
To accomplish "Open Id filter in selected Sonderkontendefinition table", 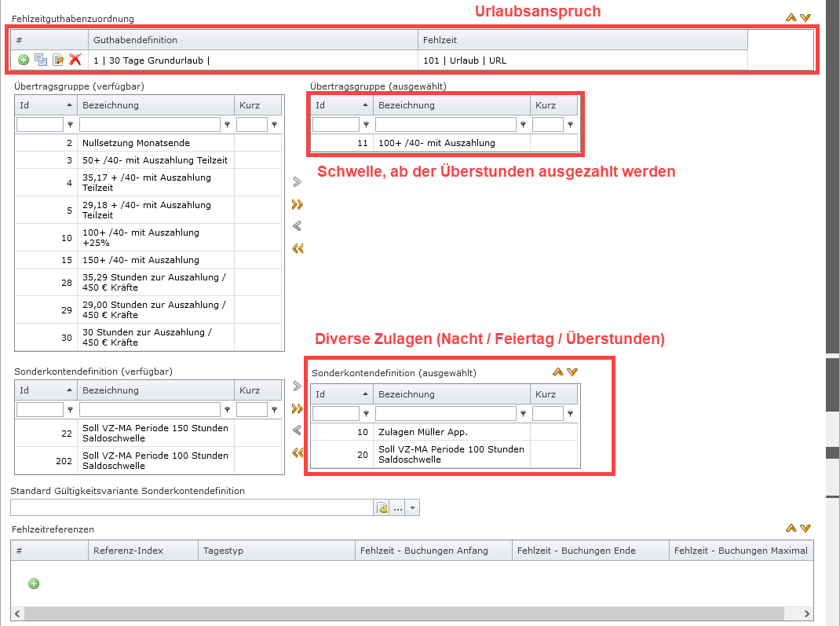I will [x=366, y=414].
